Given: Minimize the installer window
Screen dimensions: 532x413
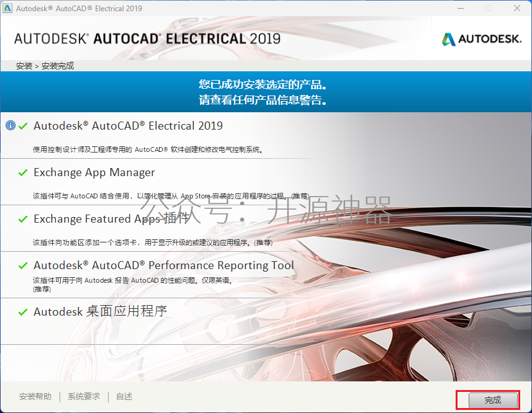Looking at the screenshot, I should [461, 8].
